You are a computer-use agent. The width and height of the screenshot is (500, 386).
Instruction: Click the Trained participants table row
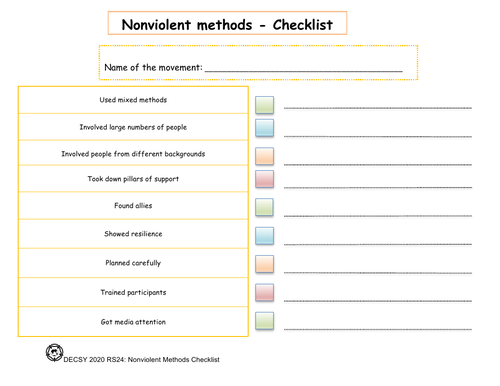point(133,292)
